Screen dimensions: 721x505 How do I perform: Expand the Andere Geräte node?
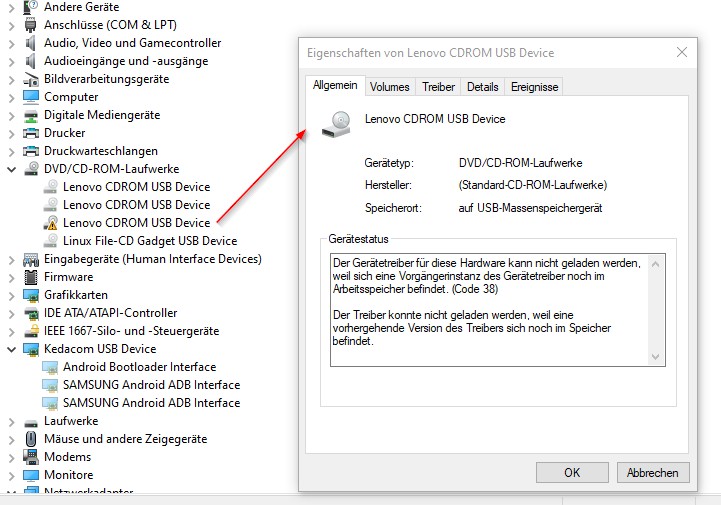[11, 7]
